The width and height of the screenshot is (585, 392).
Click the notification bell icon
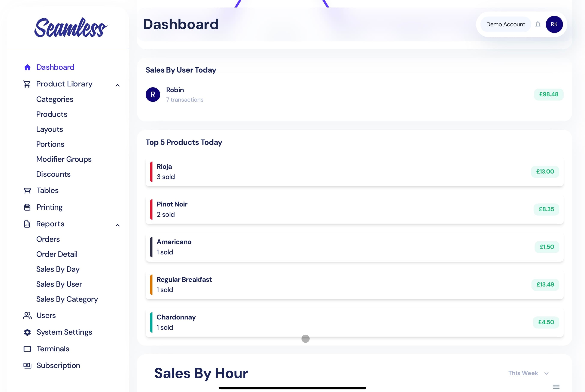point(538,24)
